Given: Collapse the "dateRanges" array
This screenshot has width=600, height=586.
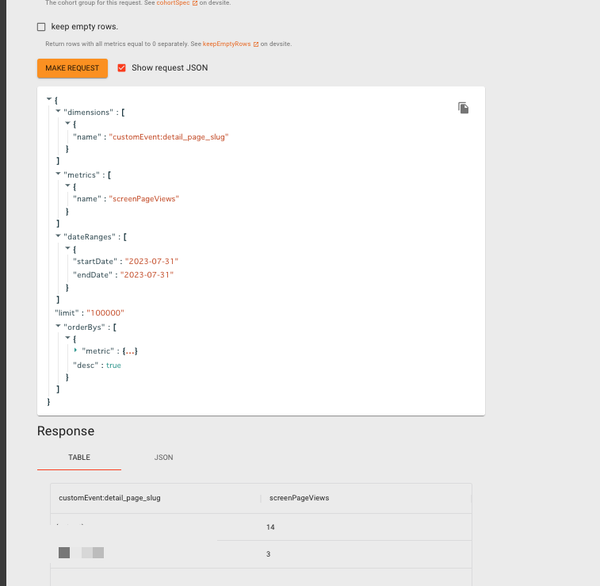Looking at the screenshot, I should [x=58, y=236].
